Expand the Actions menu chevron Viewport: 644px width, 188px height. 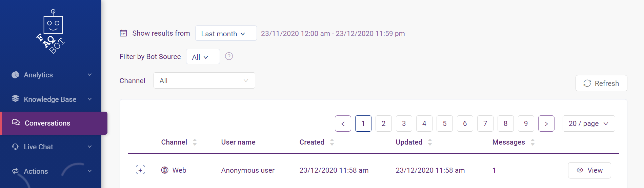coord(90,171)
